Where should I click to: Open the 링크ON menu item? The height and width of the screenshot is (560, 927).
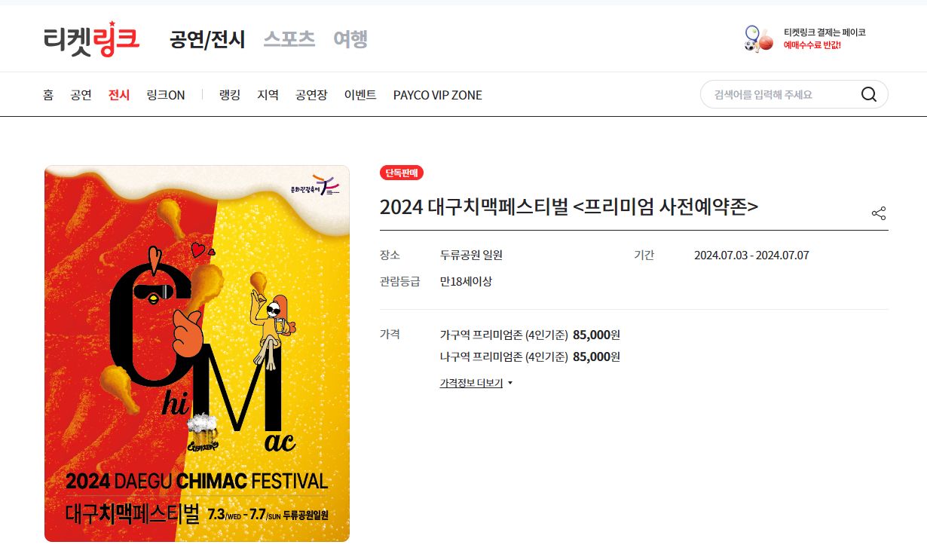[x=166, y=95]
